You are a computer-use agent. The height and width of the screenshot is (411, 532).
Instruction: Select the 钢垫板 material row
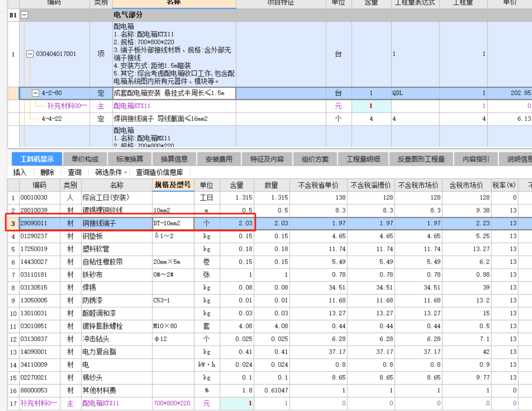[x=270, y=236]
